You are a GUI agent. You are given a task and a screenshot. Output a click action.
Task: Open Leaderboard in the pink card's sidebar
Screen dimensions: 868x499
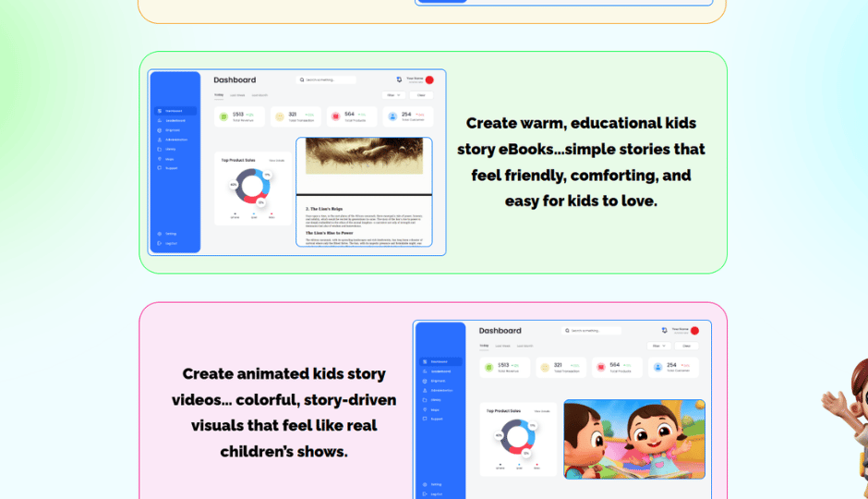438,371
